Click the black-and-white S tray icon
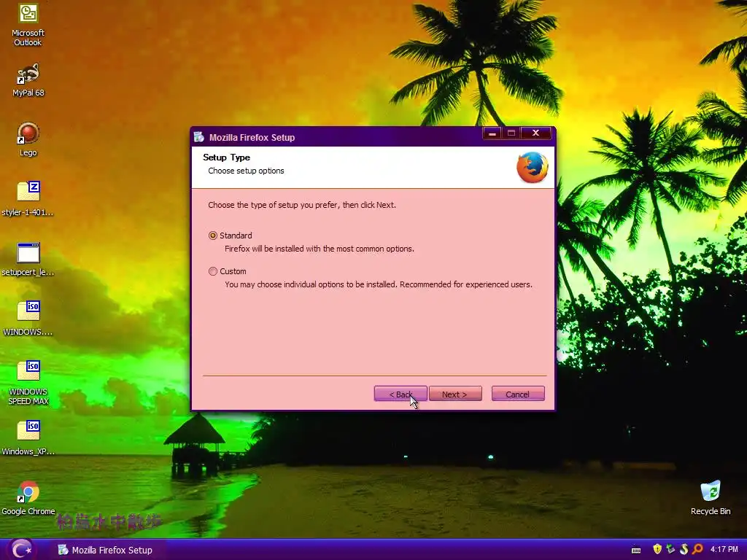This screenshot has height=560, width=747. coord(684,549)
